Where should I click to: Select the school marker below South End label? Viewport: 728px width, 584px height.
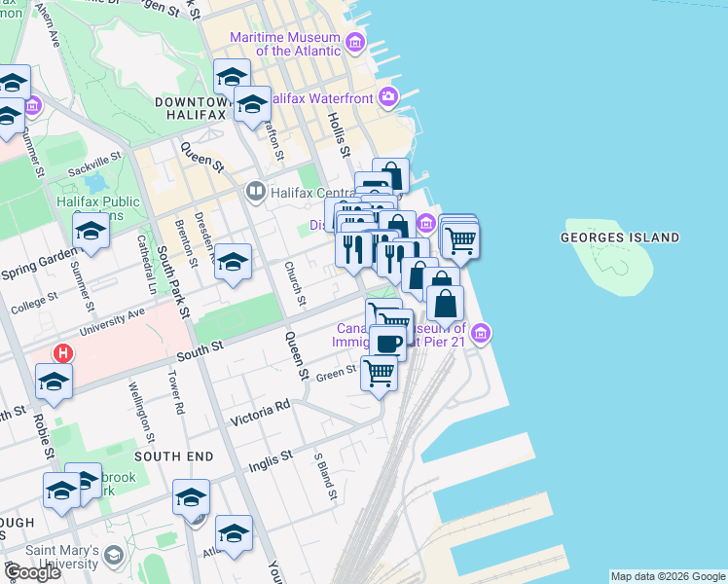192,498
